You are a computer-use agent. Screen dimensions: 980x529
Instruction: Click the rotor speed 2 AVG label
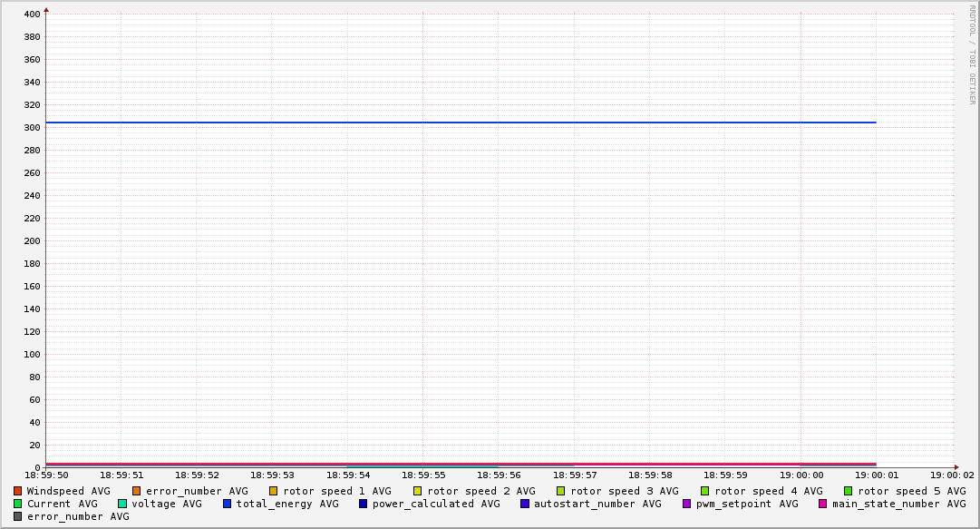tap(480, 491)
